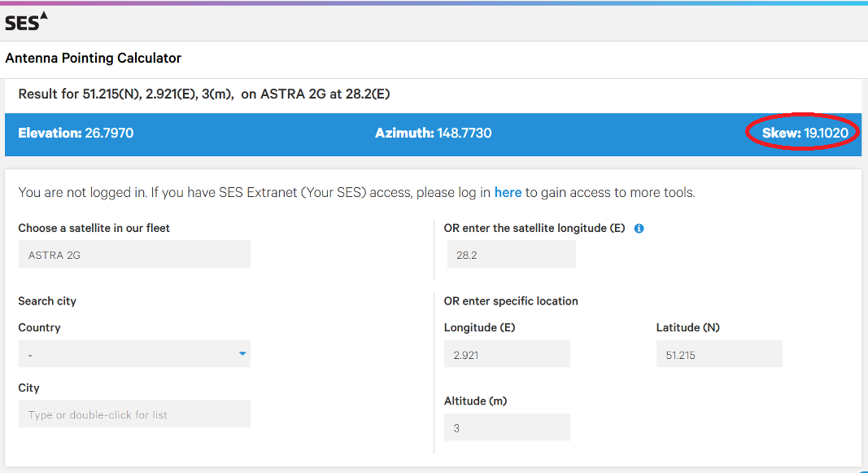
Task: Click the Antenna Pointing Calculator title
Action: coord(93,58)
